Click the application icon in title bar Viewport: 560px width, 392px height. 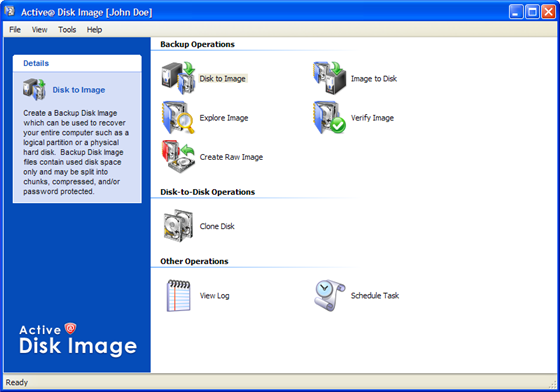point(10,11)
